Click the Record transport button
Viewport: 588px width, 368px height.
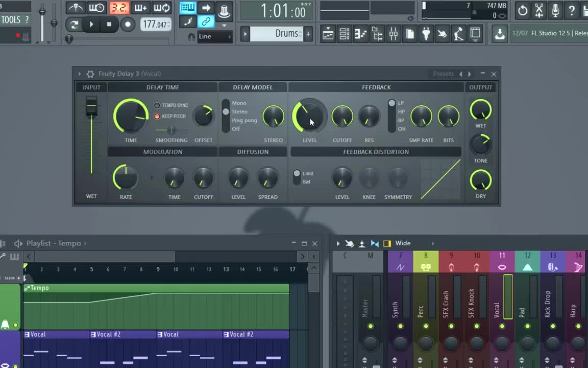point(128,25)
